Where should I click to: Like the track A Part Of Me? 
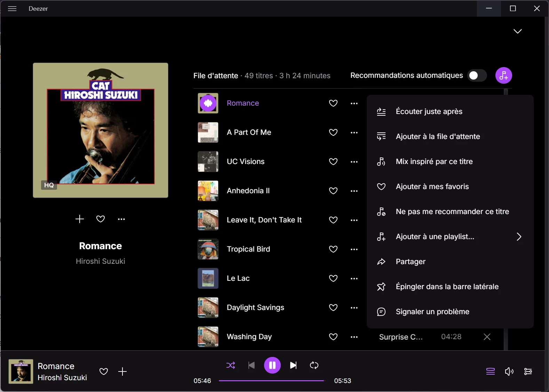coord(333,132)
